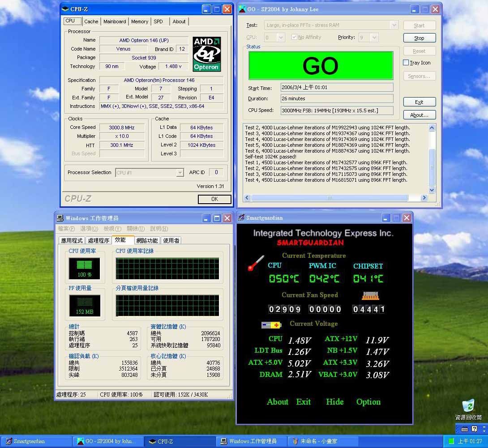Enable the Tray Icon checkbox

pos(406,63)
